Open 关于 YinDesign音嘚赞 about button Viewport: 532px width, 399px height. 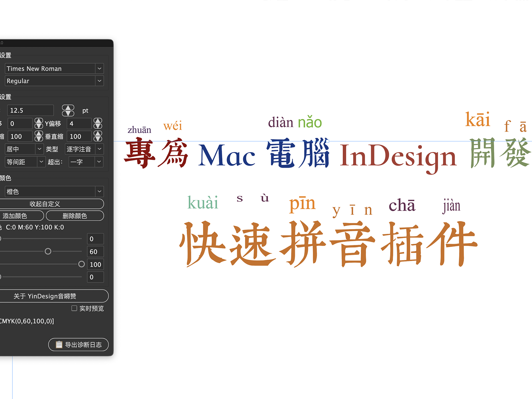click(53, 296)
